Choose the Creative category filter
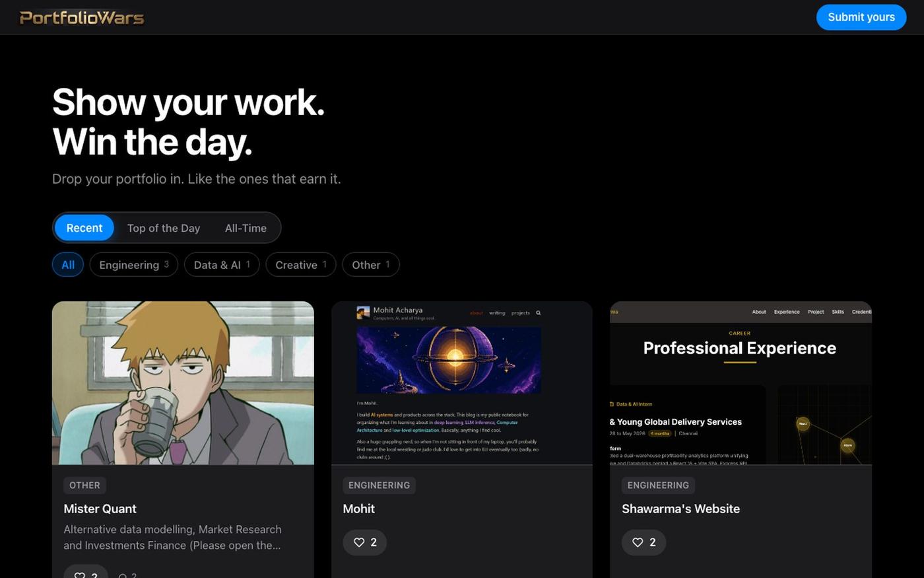The height and width of the screenshot is (578, 924). tap(301, 265)
